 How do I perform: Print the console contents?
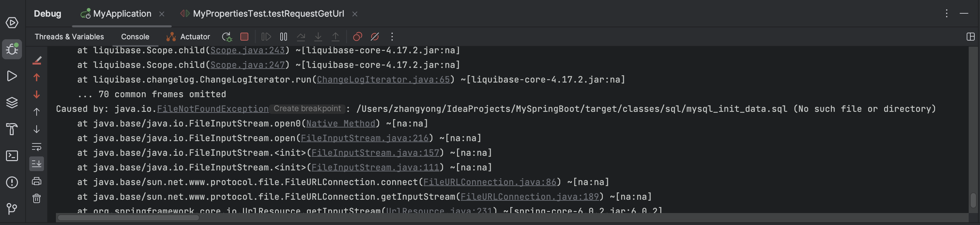click(x=37, y=181)
